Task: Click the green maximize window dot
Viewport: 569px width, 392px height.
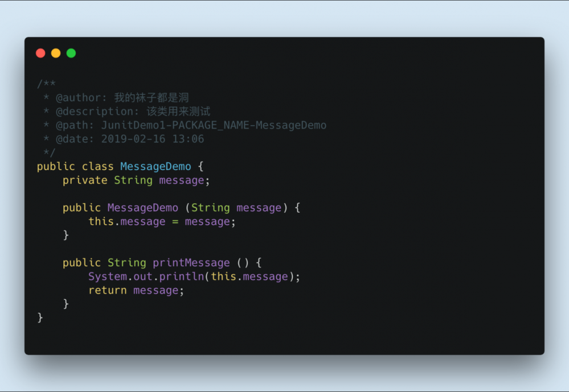Action: coord(71,53)
